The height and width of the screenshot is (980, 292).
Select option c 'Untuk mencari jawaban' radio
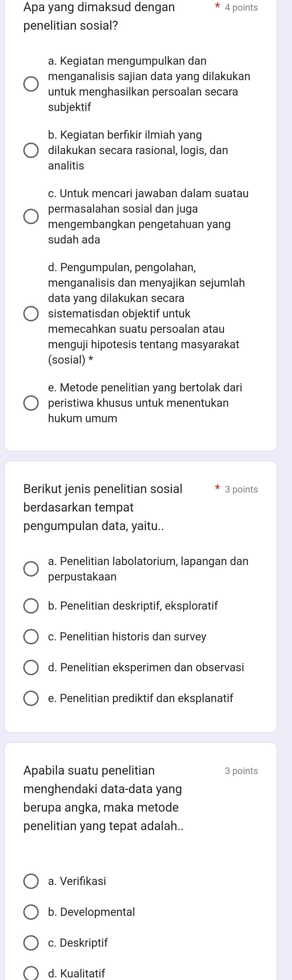tap(31, 217)
